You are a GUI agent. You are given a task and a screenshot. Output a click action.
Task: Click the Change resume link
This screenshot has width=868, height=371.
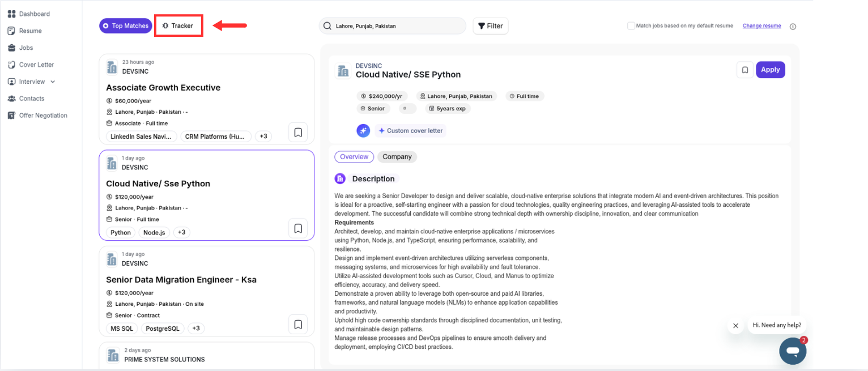pos(761,25)
